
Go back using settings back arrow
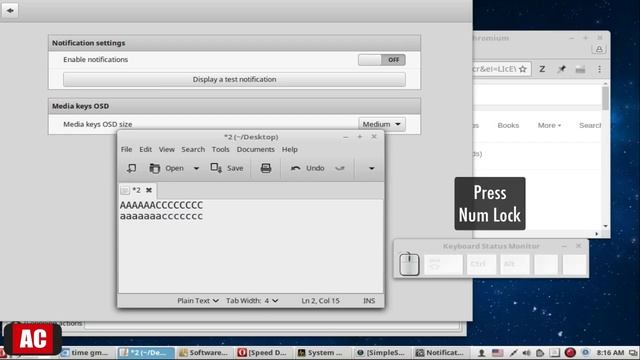pos(10,10)
